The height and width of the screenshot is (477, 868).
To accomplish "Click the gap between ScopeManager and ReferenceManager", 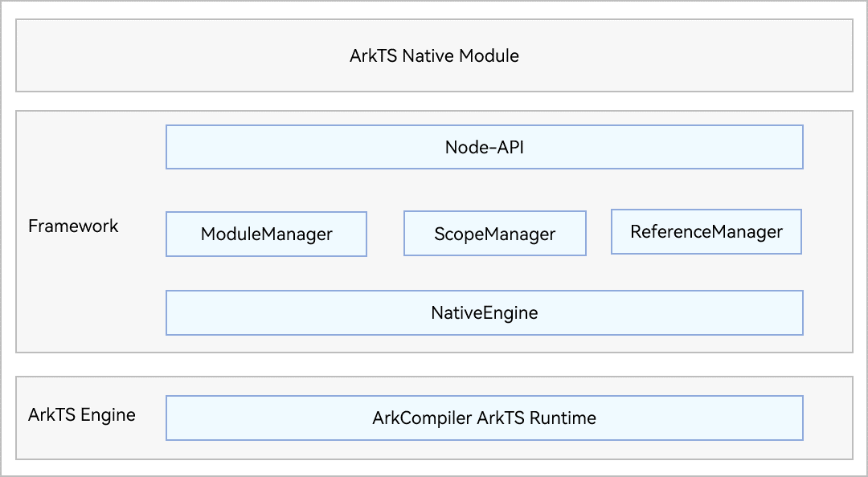I will point(599,234).
